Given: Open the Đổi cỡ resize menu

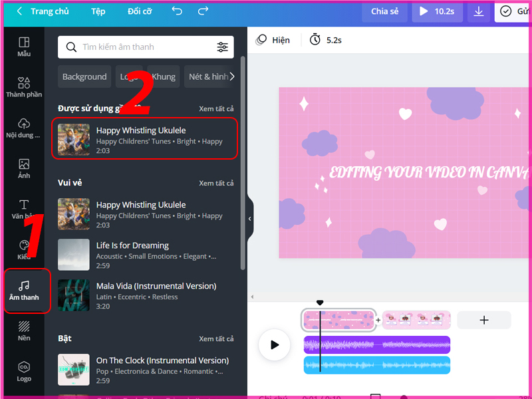Looking at the screenshot, I should tap(140, 11).
